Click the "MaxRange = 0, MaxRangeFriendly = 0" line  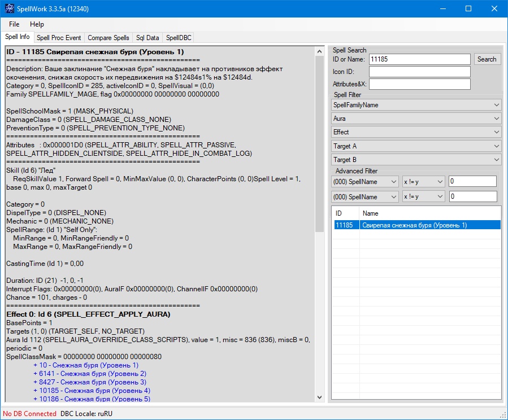72,247
